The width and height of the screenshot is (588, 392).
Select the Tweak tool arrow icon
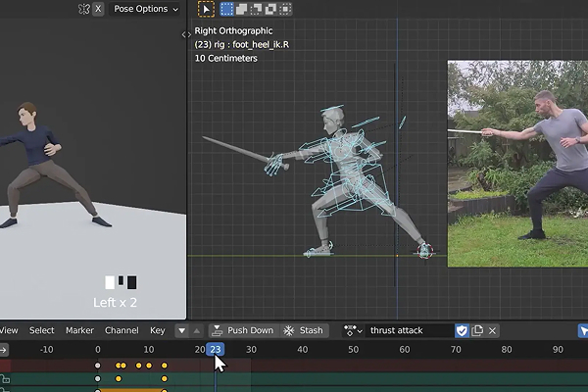[x=206, y=9]
